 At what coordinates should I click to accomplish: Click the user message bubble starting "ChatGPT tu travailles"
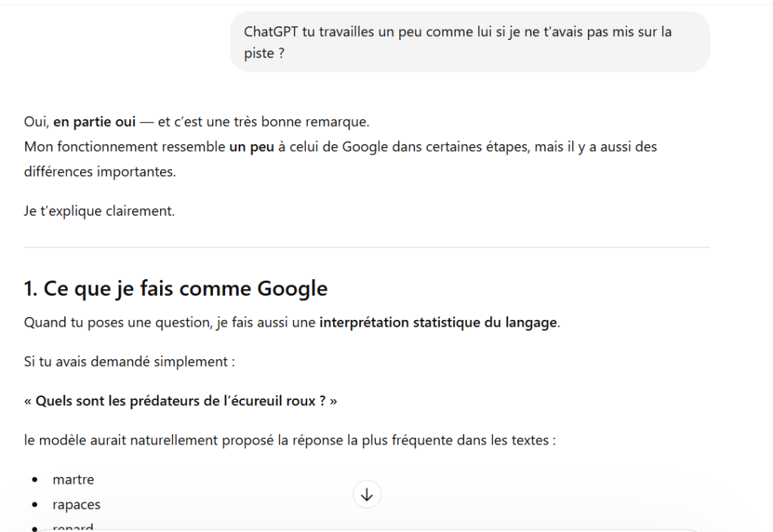tap(470, 42)
